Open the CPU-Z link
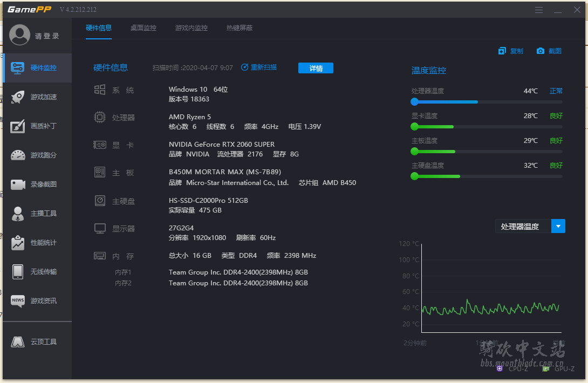 pos(518,369)
